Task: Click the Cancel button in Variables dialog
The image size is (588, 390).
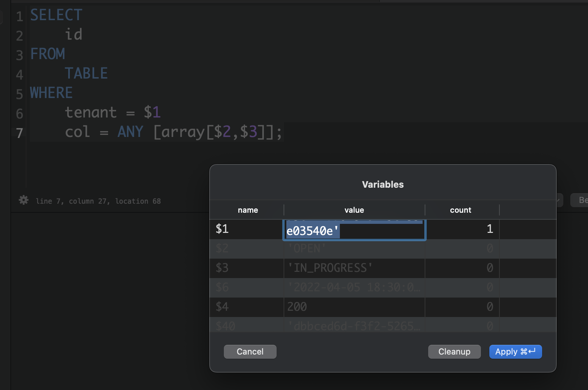Action: coord(250,352)
